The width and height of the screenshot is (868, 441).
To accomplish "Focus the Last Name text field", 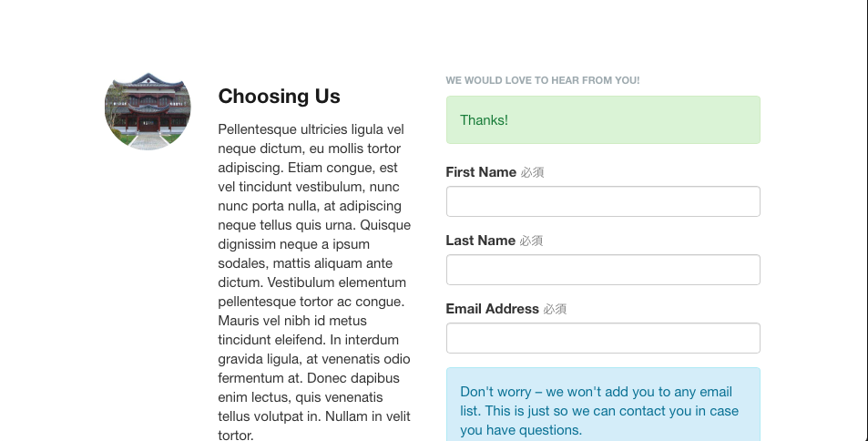I will point(603,270).
